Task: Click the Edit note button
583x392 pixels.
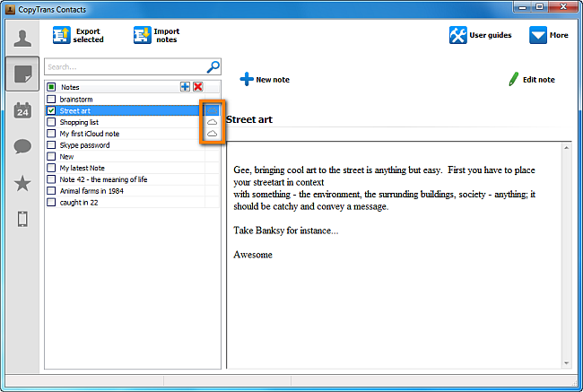Action: coord(532,79)
